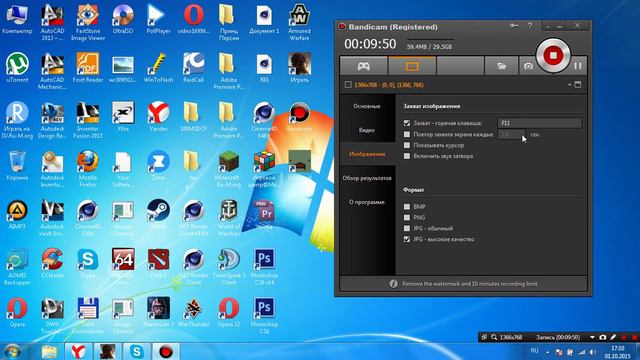This screenshot has height=360, width=640.
Task: Open Windows Explorer folder taskbar icon
Action: click(49, 351)
